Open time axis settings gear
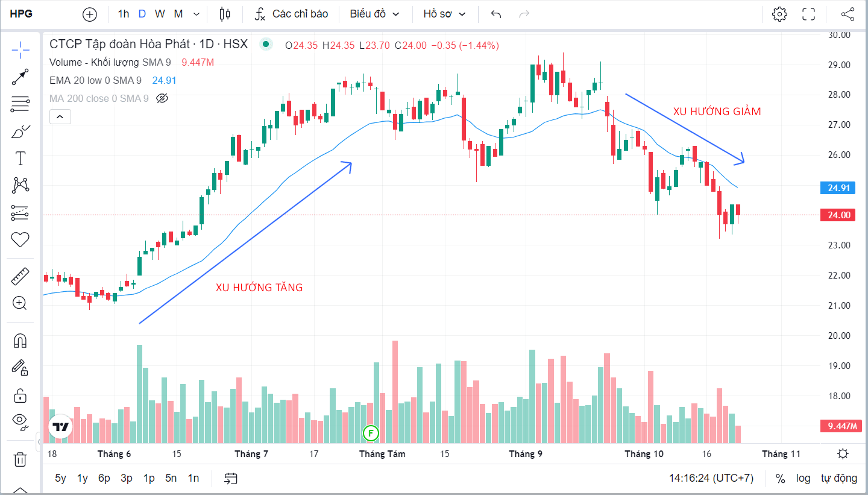 click(843, 454)
